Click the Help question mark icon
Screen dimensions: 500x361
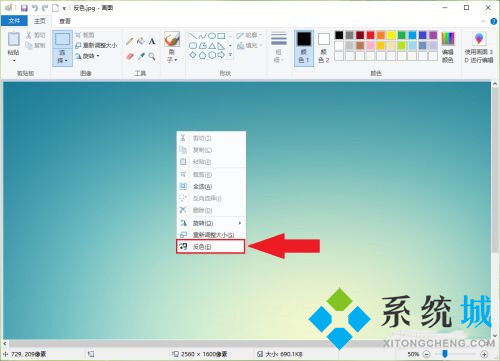493,21
